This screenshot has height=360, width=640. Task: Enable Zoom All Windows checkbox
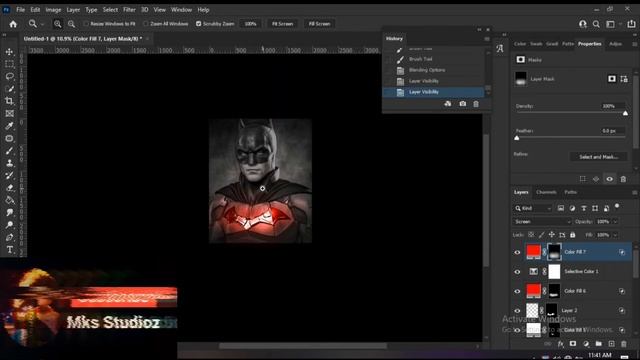click(x=146, y=24)
